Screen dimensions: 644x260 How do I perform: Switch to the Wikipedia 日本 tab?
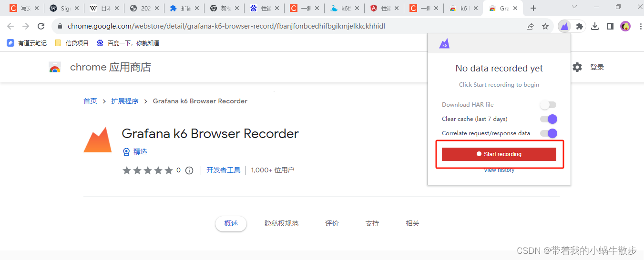[x=104, y=8]
